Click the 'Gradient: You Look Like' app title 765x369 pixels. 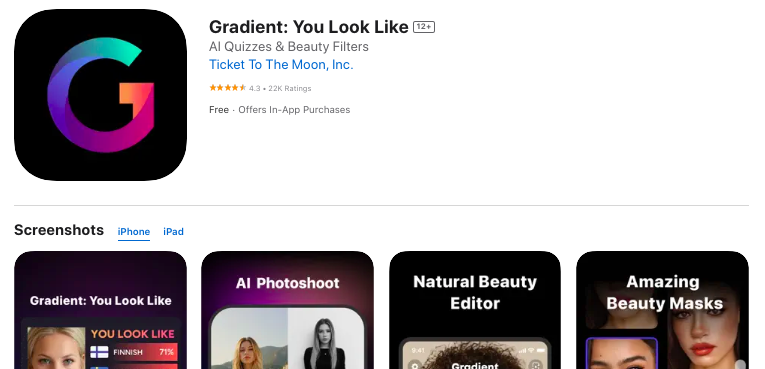click(309, 27)
